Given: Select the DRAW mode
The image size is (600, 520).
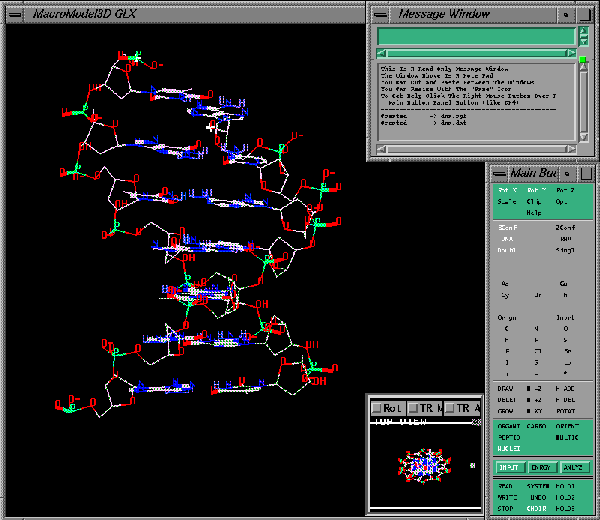Looking at the screenshot, I should click(505, 389).
